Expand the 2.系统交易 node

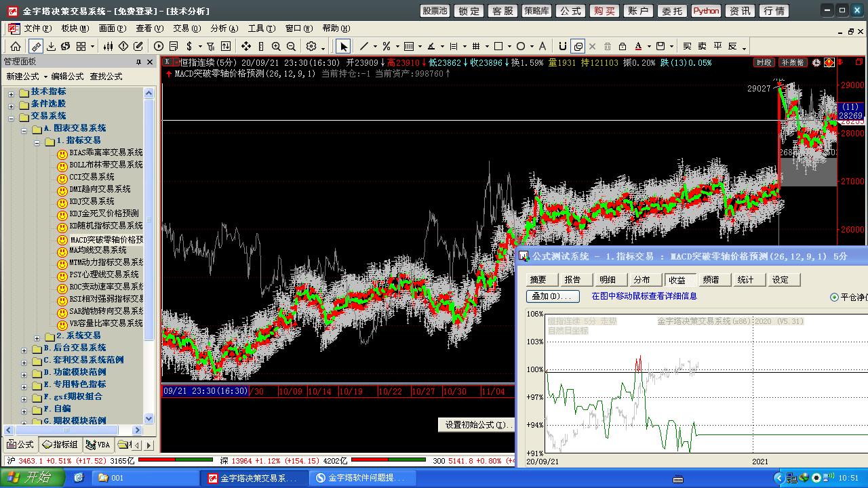37,337
